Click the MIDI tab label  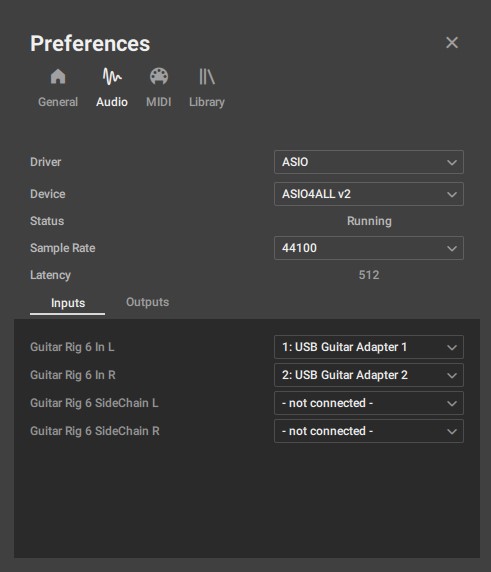(x=159, y=102)
